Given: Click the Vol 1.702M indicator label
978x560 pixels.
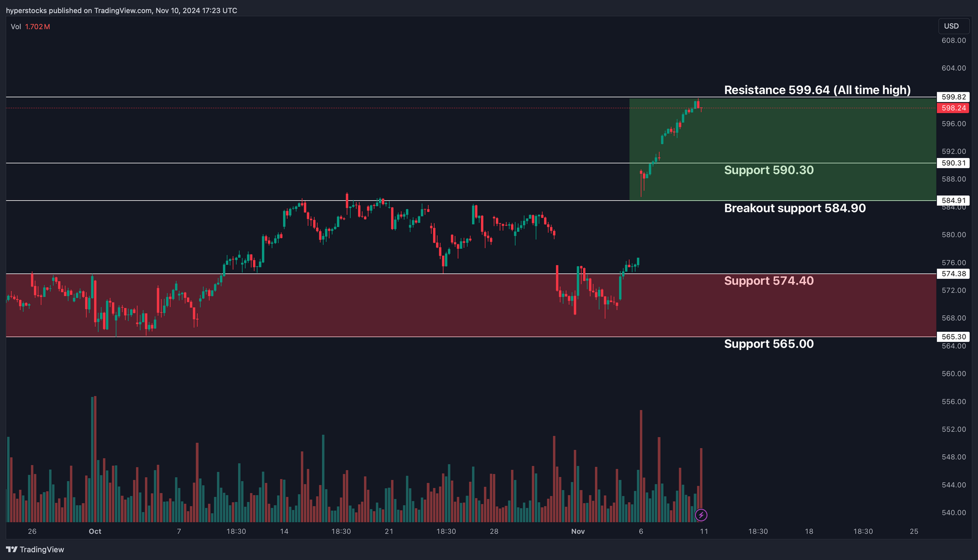Looking at the screenshot, I should coord(30,27).
